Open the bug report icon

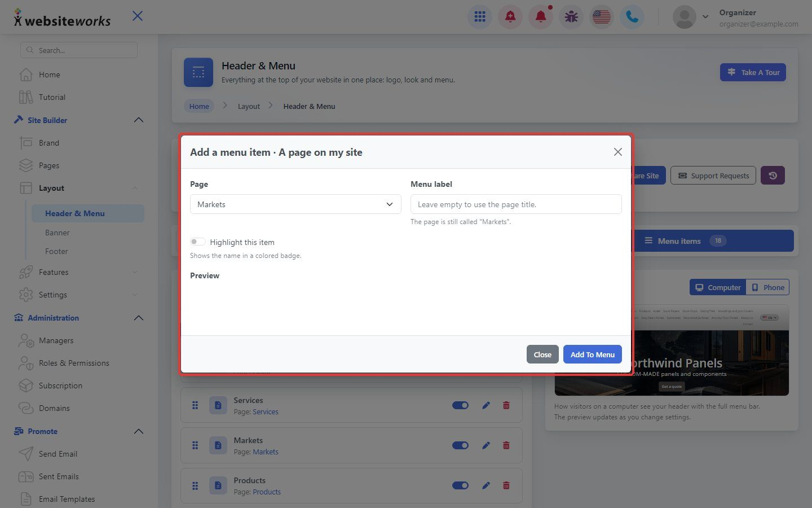(x=571, y=17)
